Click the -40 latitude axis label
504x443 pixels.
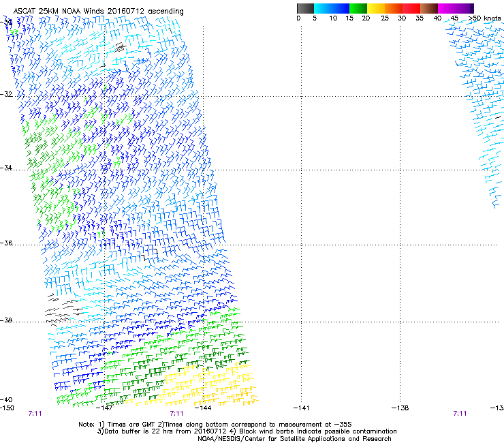[x=6, y=399]
